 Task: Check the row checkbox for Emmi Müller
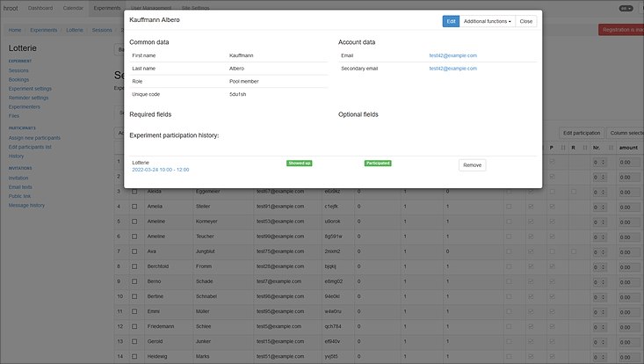[134, 311]
